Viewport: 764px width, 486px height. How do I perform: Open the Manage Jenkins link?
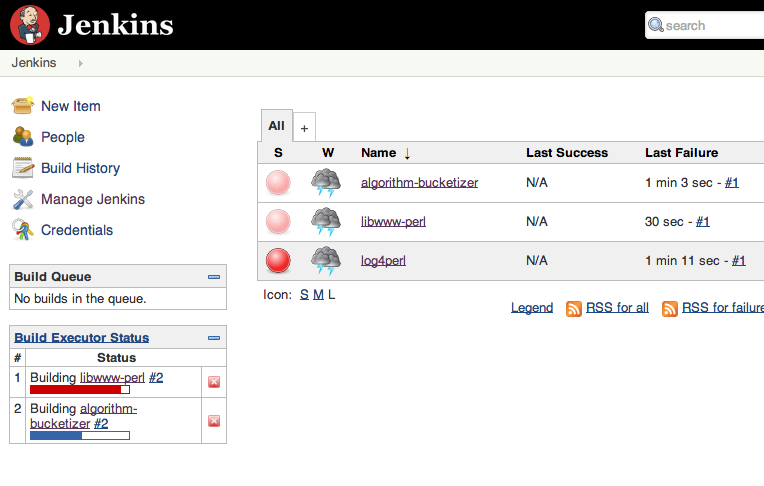(93, 199)
